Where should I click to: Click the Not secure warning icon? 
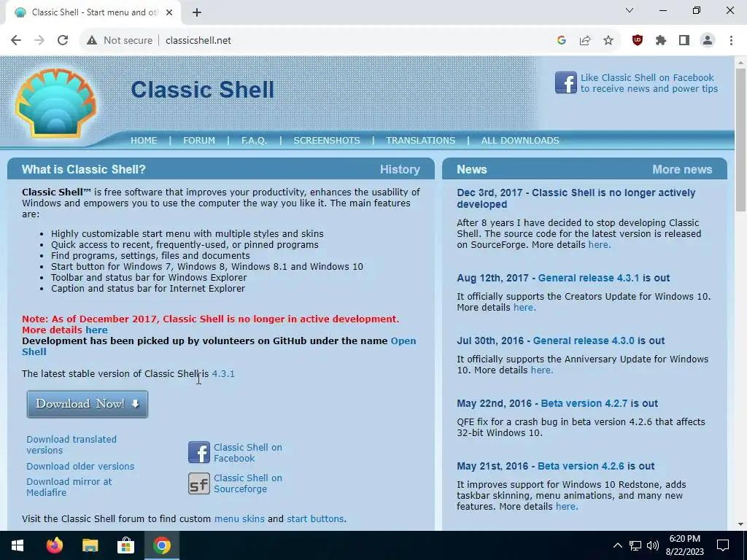point(92,41)
